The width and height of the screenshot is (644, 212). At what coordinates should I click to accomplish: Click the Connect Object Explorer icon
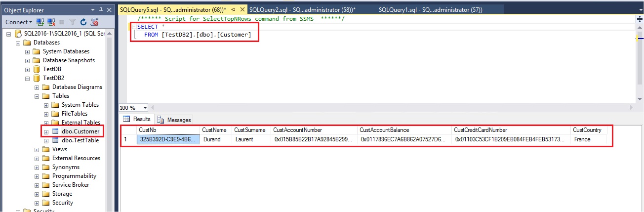(x=40, y=22)
